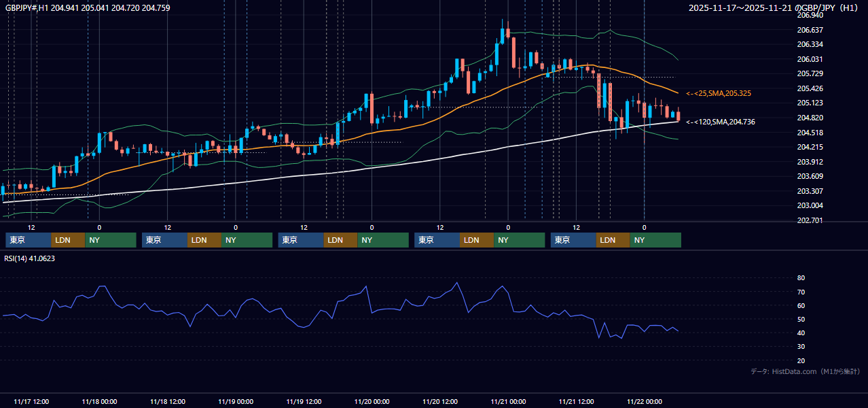Select the 11/20 00:00 time axis label
The height and width of the screenshot is (408, 868).
click(372, 401)
